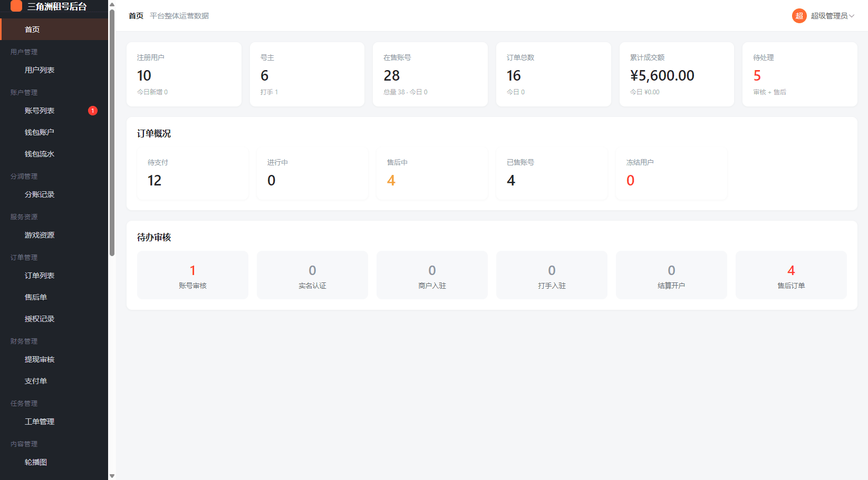The width and height of the screenshot is (868, 480).
Task: Click the 注册用户 stat card
Action: tap(184, 74)
